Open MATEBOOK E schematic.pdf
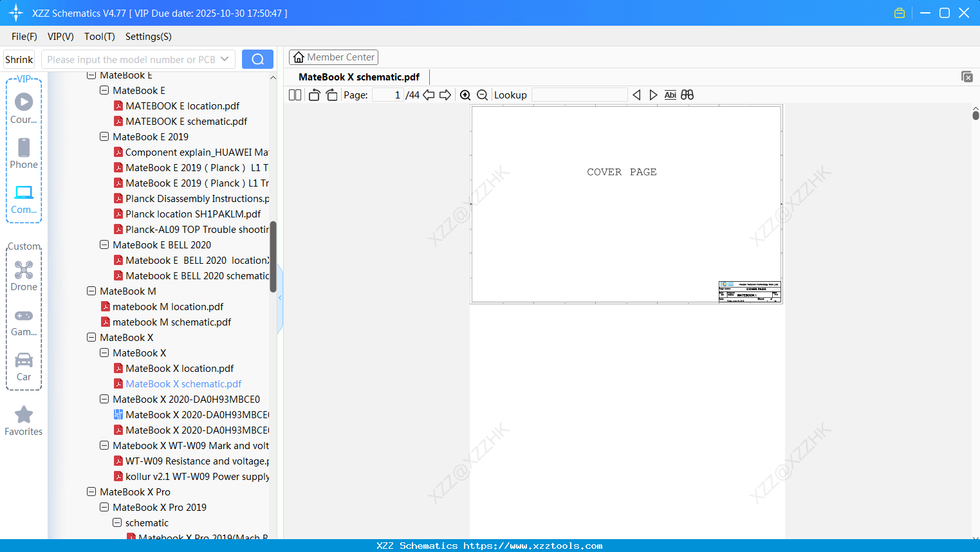Viewport: 980px width, 552px height. [186, 121]
